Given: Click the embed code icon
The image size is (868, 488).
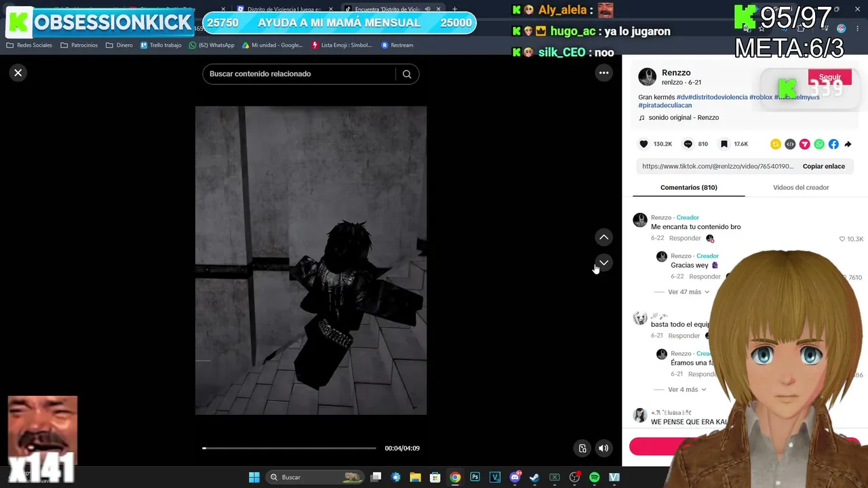Looking at the screenshot, I should pyautogui.click(x=790, y=144).
